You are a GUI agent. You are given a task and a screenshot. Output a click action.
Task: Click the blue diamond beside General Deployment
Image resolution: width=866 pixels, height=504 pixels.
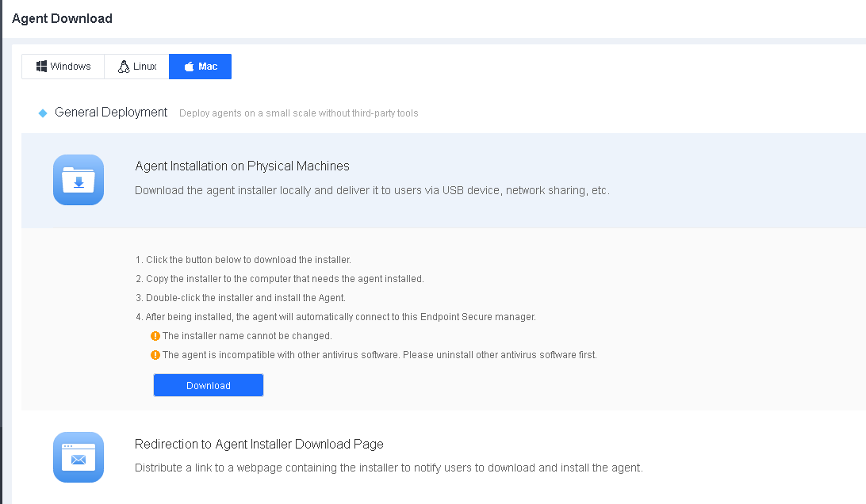pyautogui.click(x=43, y=113)
